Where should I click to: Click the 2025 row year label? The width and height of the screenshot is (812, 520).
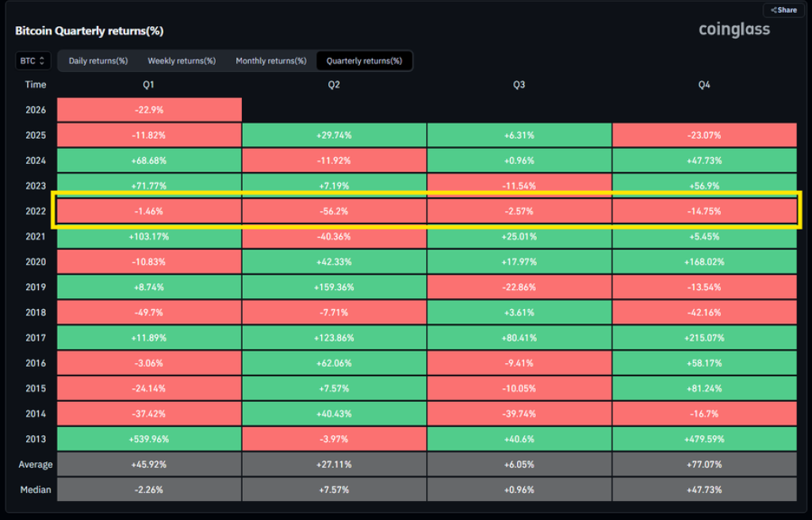click(36, 136)
